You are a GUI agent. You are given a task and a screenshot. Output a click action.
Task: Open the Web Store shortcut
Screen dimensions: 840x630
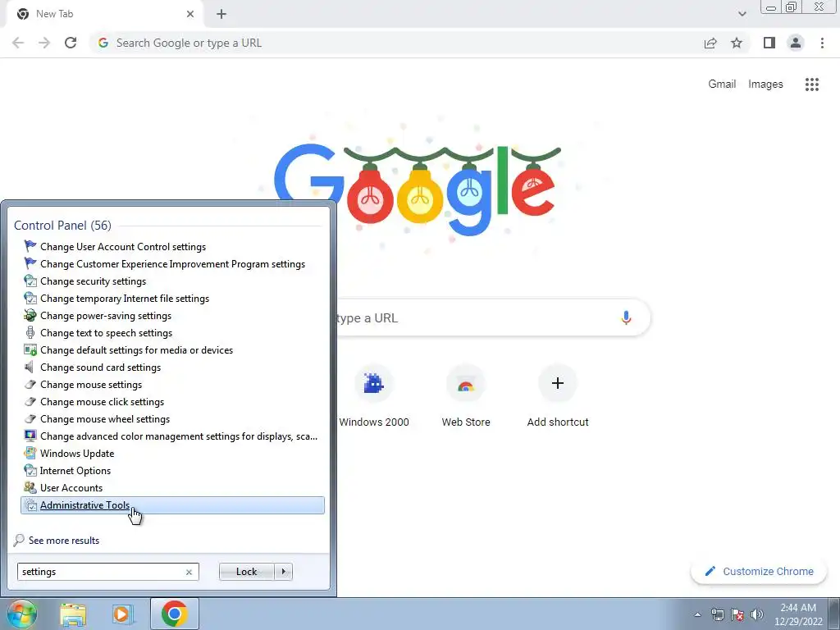(x=466, y=395)
